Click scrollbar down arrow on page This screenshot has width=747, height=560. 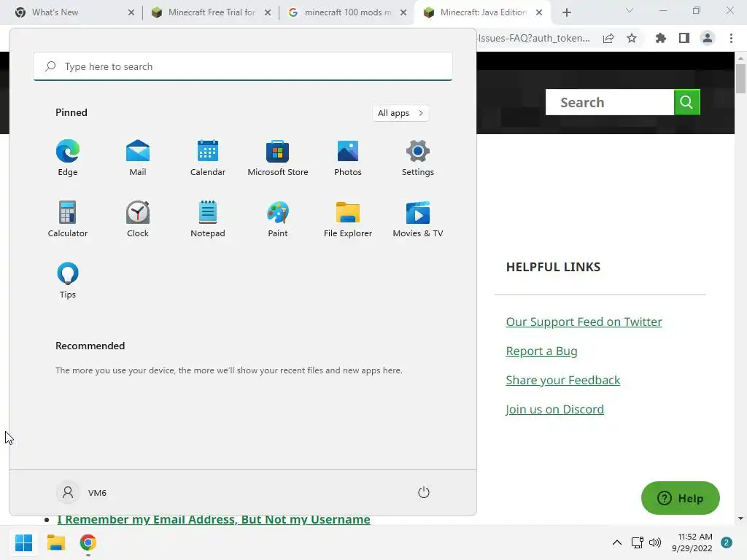[x=740, y=518]
